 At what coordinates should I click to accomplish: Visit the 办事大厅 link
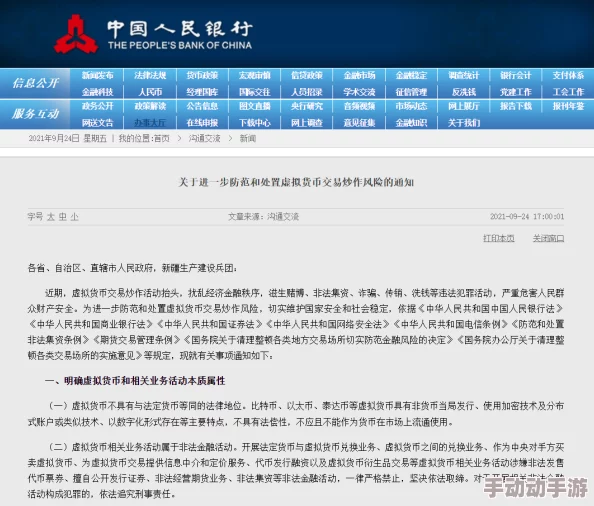[150, 122]
